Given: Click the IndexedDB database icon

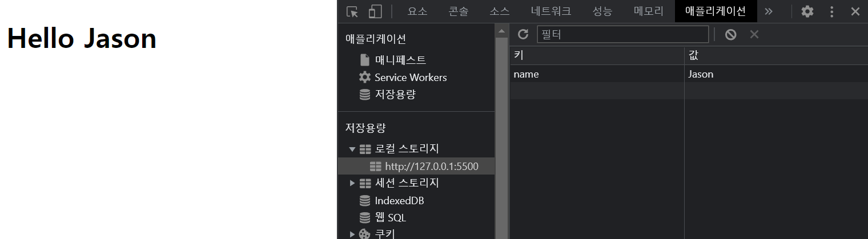Looking at the screenshot, I should (365, 201).
